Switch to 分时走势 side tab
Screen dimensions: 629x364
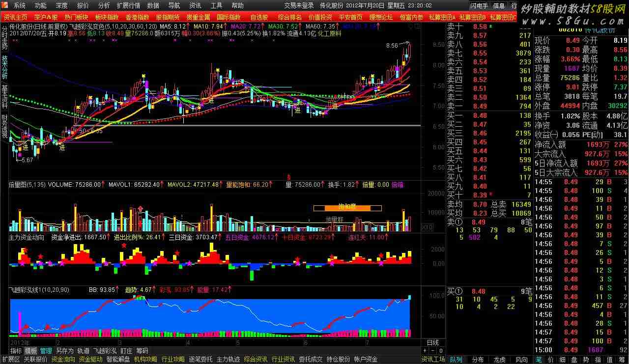click(x=4, y=37)
